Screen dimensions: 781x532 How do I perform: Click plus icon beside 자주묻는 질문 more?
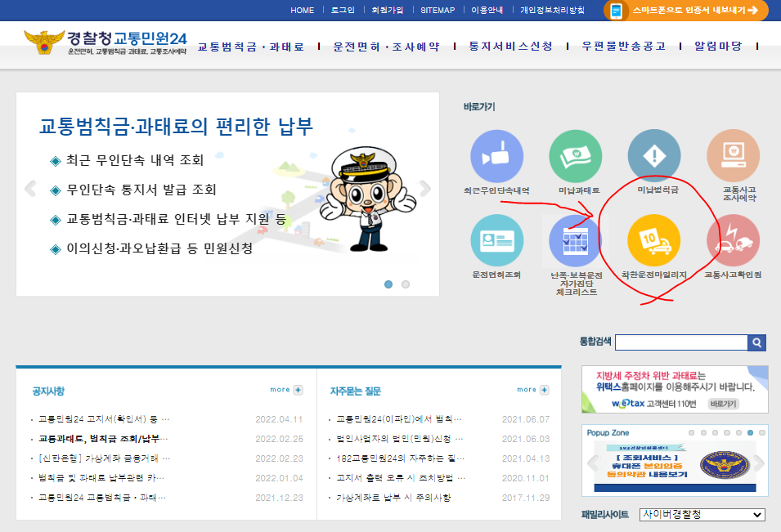click(544, 390)
